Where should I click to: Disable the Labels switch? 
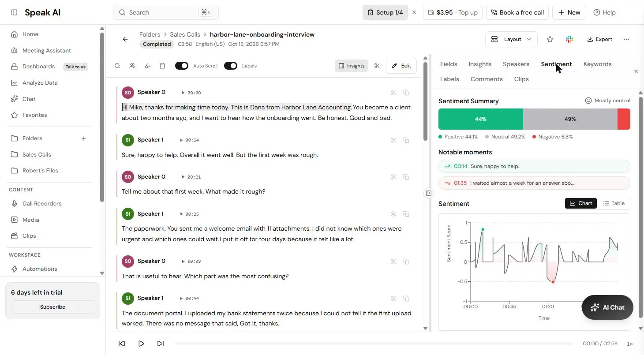coord(231,66)
